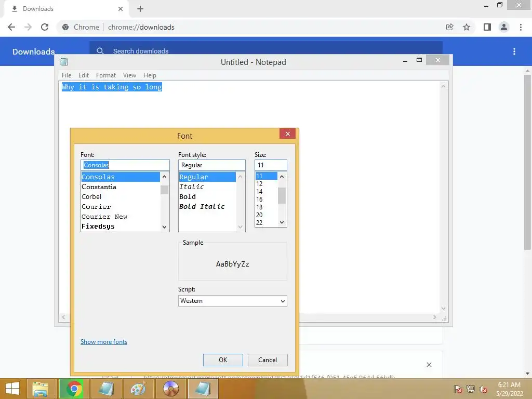This screenshot has width=532, height=399.
Task: Open Notepad View menu
Action: (129, 75)
